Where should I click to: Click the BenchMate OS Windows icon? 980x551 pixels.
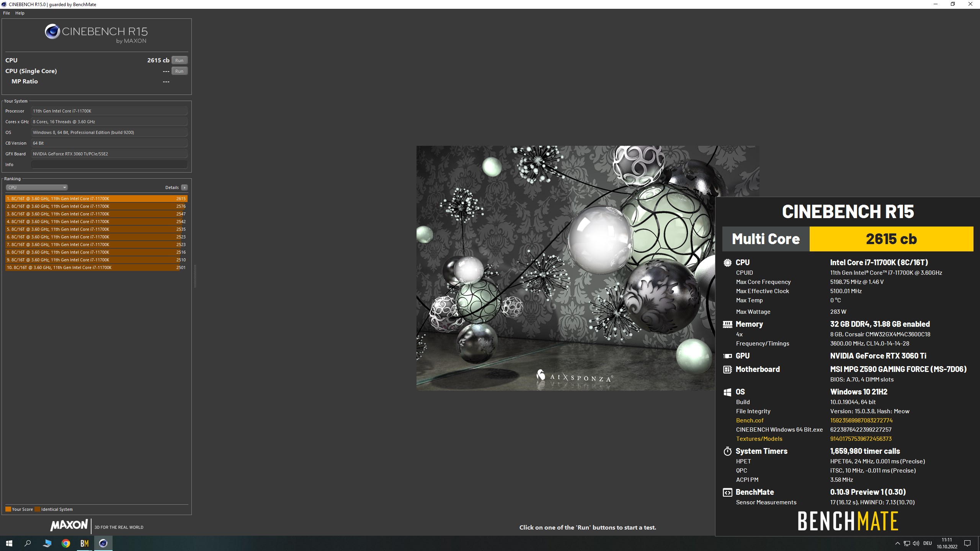(727, 392)
